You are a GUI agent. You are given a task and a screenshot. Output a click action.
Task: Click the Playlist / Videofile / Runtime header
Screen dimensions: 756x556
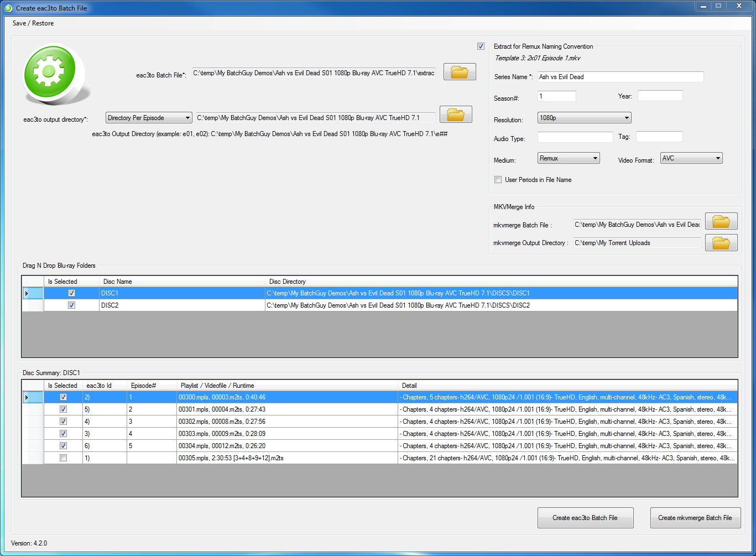coord(287,386)
